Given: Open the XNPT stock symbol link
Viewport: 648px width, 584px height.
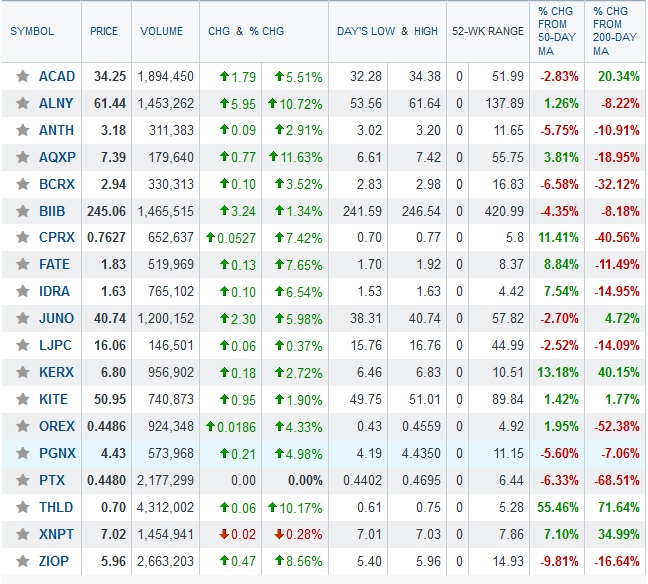Looking at the screenshot, I should pos(56,534).
